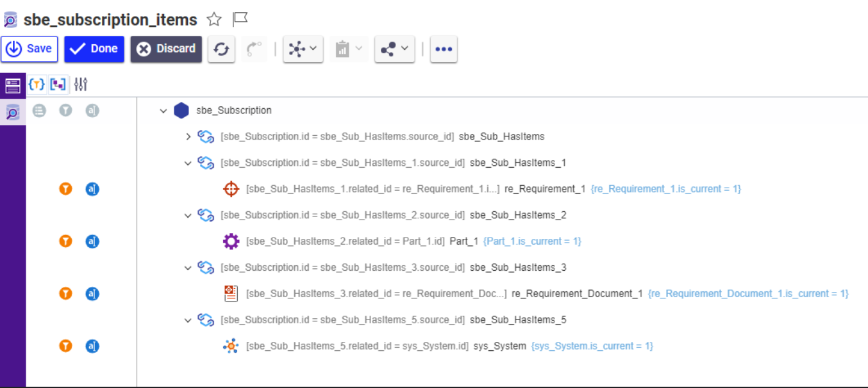Click the refresh icon in the toolbar
868x388 pixels.
[x=221, y=49]
